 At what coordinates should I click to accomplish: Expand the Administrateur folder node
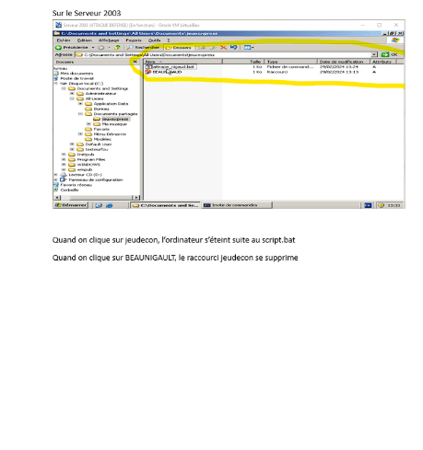(x=72, y=94)
